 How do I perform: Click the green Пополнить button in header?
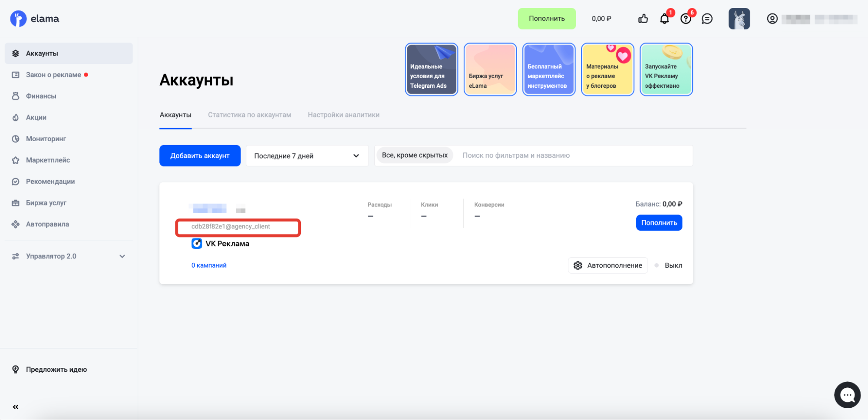pos(547,19)
